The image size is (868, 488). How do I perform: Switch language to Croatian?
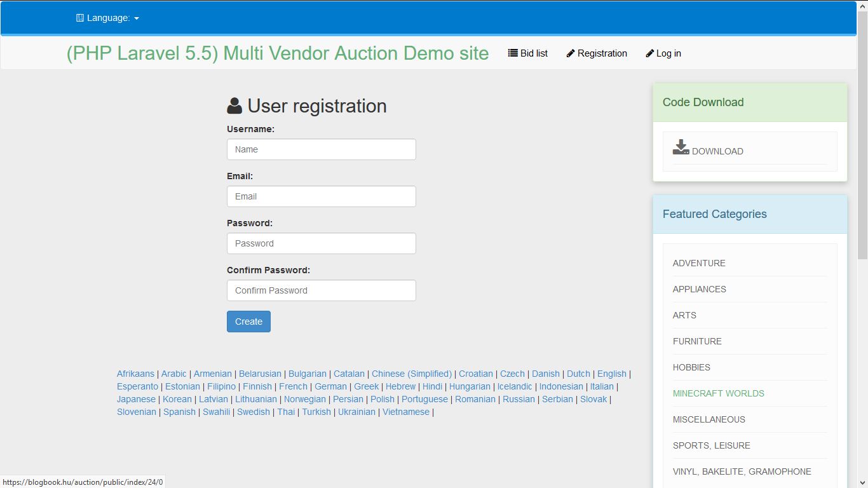[x=476, y=374]
